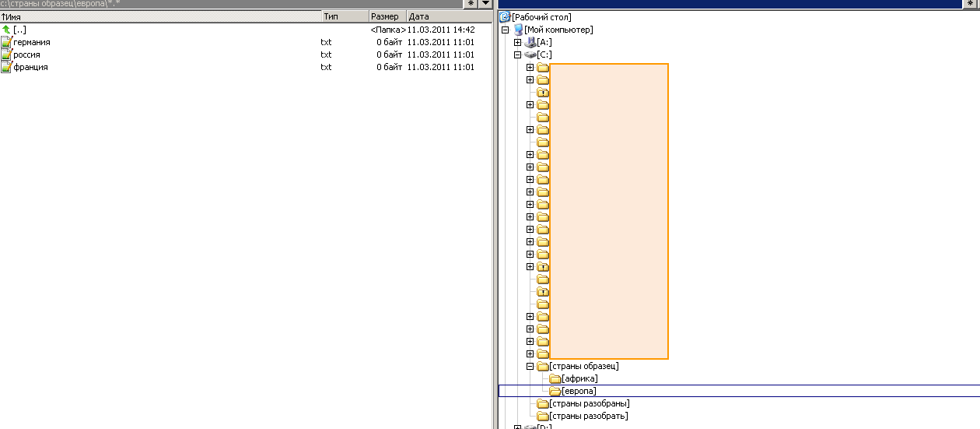The height and width of the screenshot is (429, 980).
Task: Sort files by the Имя column header
Action: click(x=160, y=16)
